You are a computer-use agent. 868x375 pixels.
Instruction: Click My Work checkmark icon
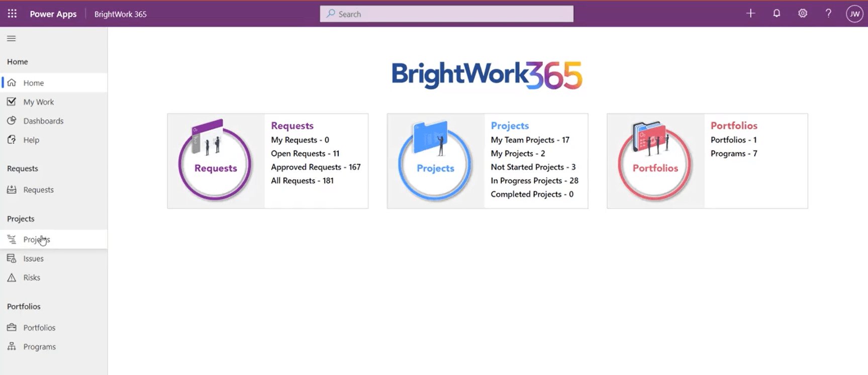pyautogui.click(x=12, y=102)
